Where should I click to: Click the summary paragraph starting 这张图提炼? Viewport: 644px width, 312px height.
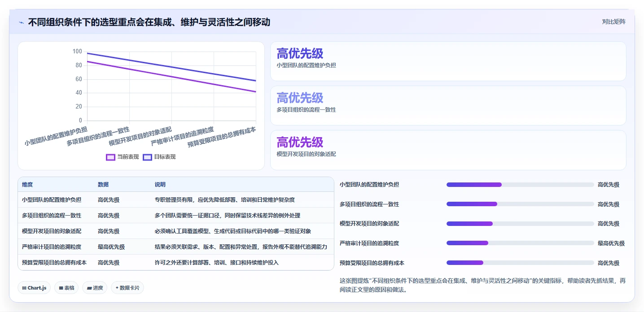(x=483, y=285)
